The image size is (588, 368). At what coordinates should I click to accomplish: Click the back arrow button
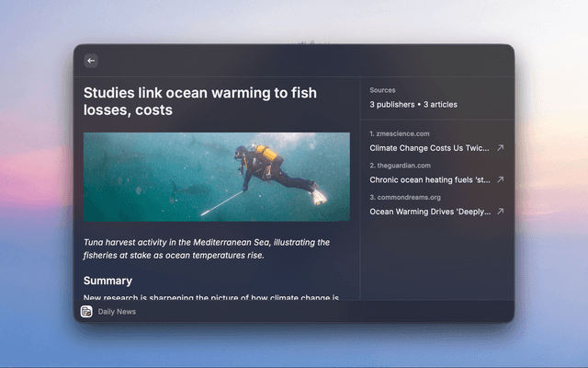point(91,61)
